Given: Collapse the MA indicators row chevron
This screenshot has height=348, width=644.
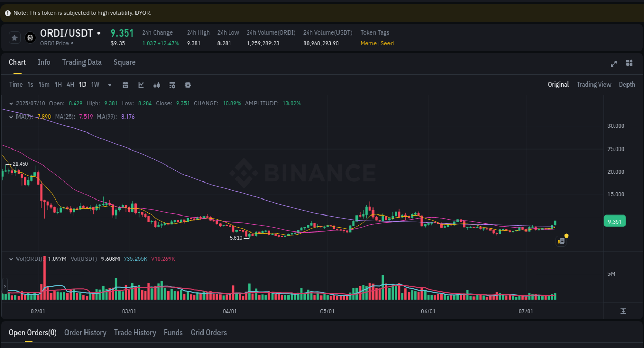Looking at the screenshot, I should point(10,117).
